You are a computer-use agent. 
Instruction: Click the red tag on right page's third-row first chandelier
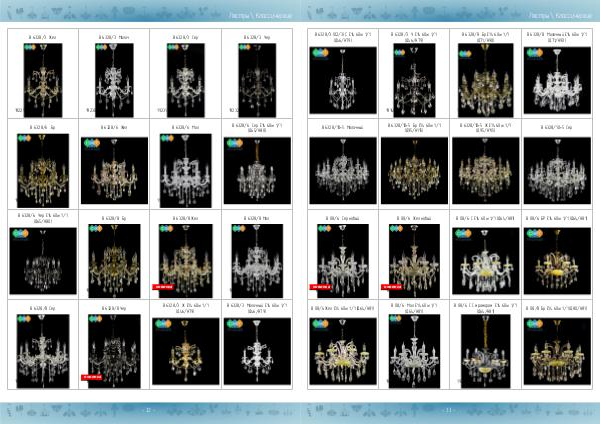321,287
